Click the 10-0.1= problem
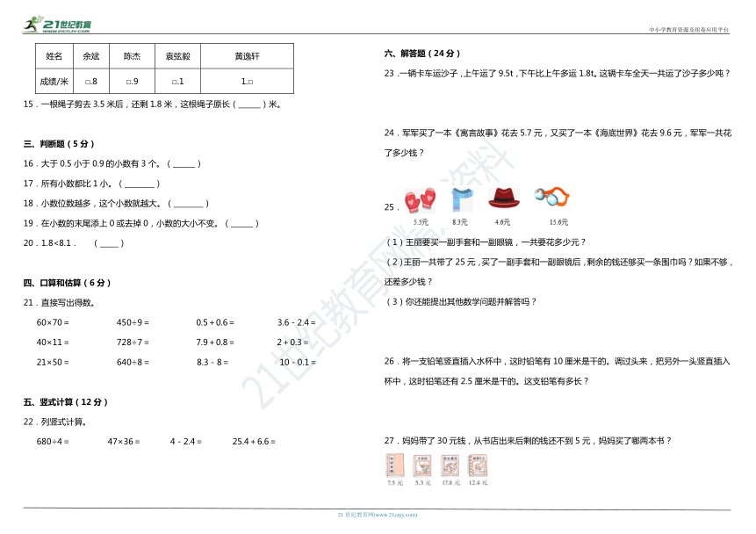Viewport: 756px width, 534px height. tap(298, 362)
